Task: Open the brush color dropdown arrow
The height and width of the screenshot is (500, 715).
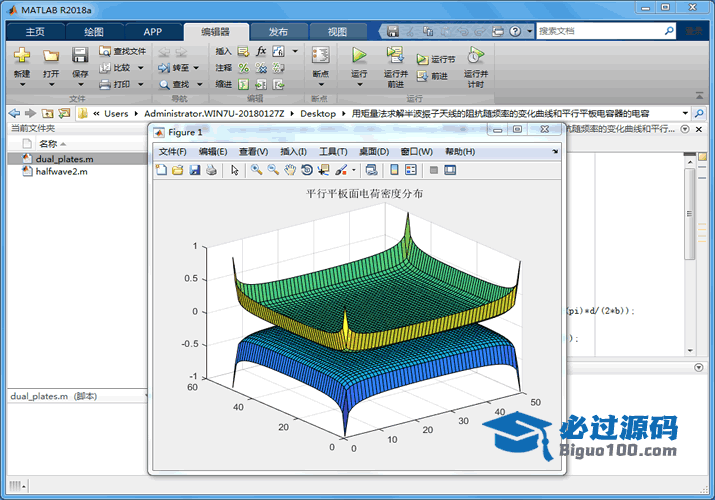Action: tap(353, 170)
